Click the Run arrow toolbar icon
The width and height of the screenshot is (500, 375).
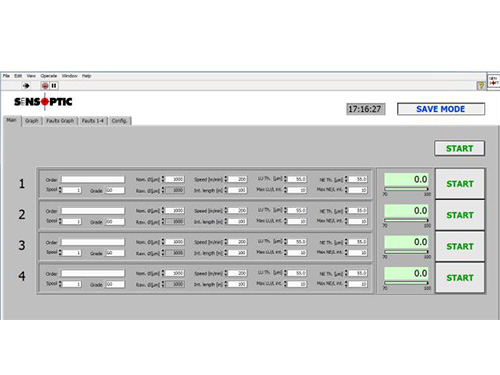[26, 86]
